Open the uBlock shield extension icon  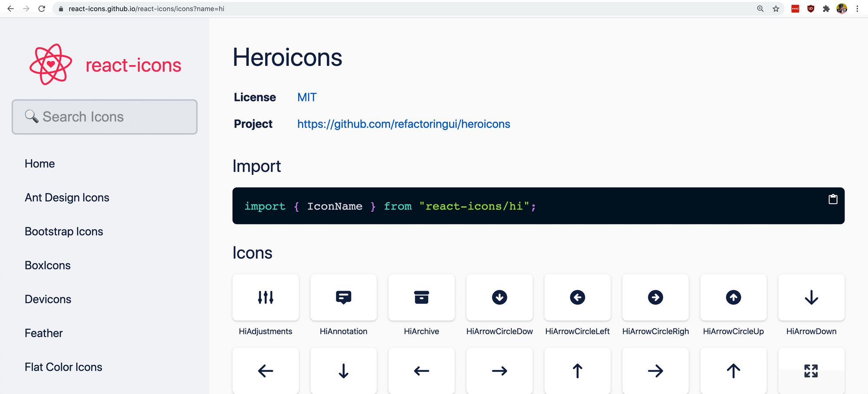pyautogui.click(x=811, y=9)
